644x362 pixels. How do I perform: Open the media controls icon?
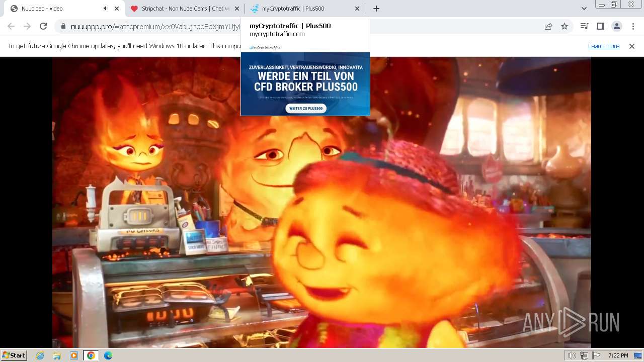click(584, 26)
